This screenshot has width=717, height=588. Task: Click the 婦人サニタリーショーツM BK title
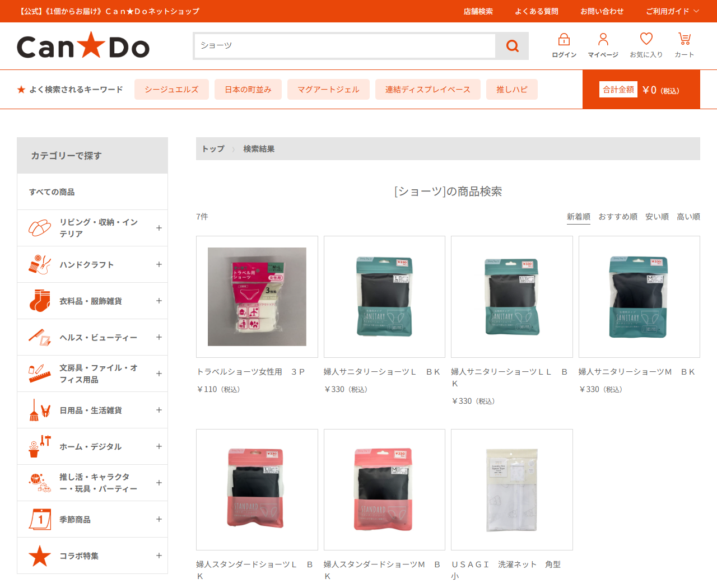(637, 372)
